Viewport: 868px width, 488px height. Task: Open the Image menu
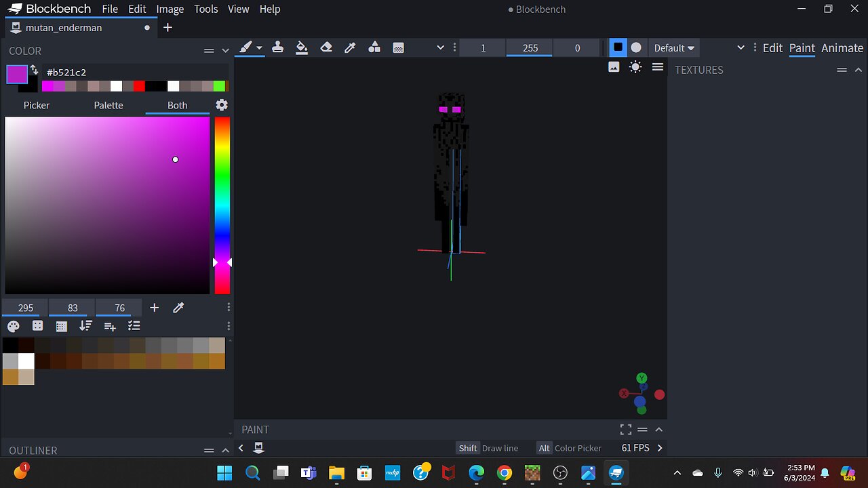(x=170, y=9)
